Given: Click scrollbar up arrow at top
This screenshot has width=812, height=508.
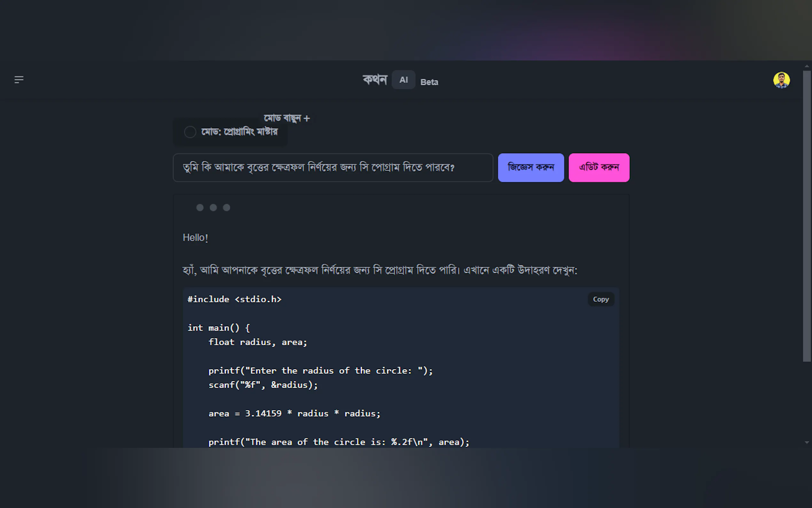Looking at the screenshot, I should (x=807, y=66).
